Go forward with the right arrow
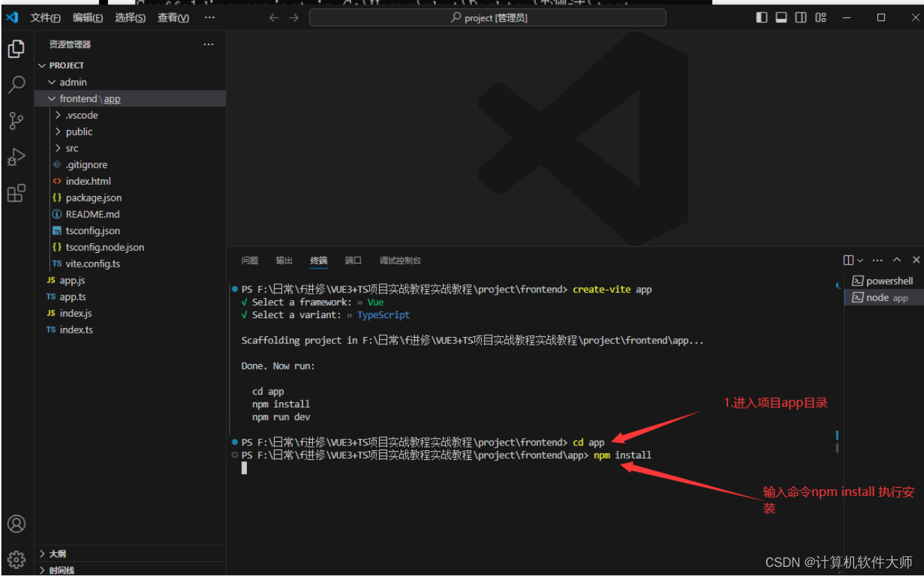Screen dimensions: 924x576 (294, 17)
